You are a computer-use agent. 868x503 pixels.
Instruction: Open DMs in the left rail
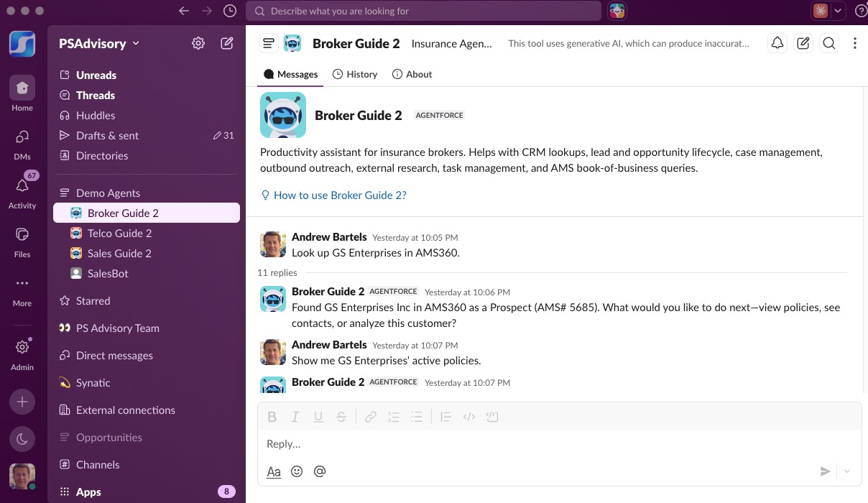(x=22, y=143)
